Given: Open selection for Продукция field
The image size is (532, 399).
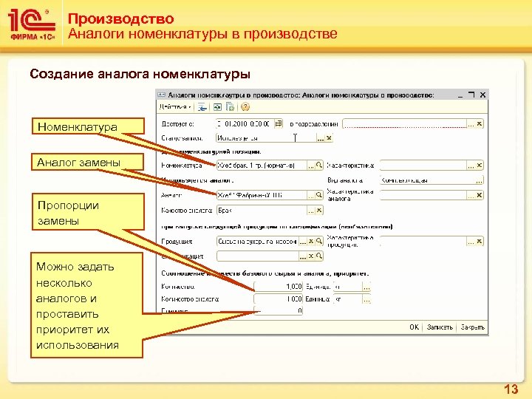Looking at the screenshot, I should pyautogui.click(x=303, y=241).
